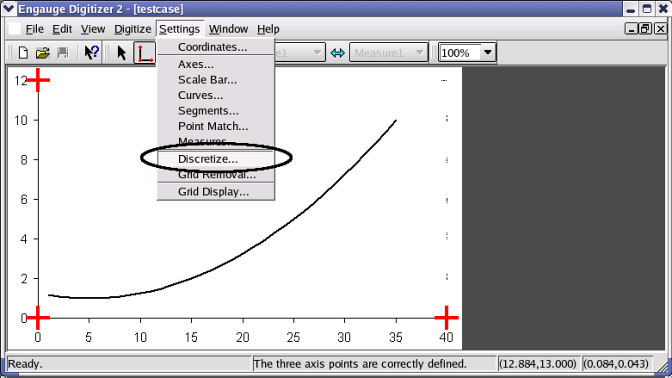Viewport: 672px width, 378px height.
Task: Click the cyan Measure arrow icon
Action: tap(338, 53)
